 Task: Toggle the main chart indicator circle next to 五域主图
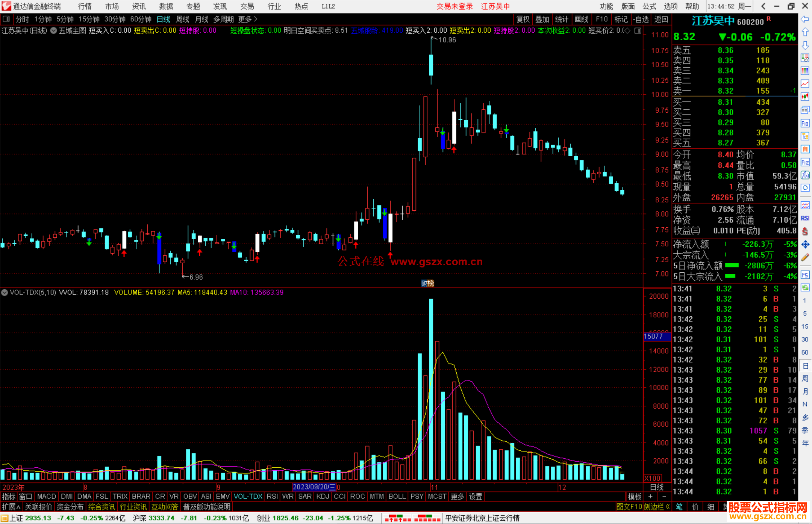(x=54, y=30)
